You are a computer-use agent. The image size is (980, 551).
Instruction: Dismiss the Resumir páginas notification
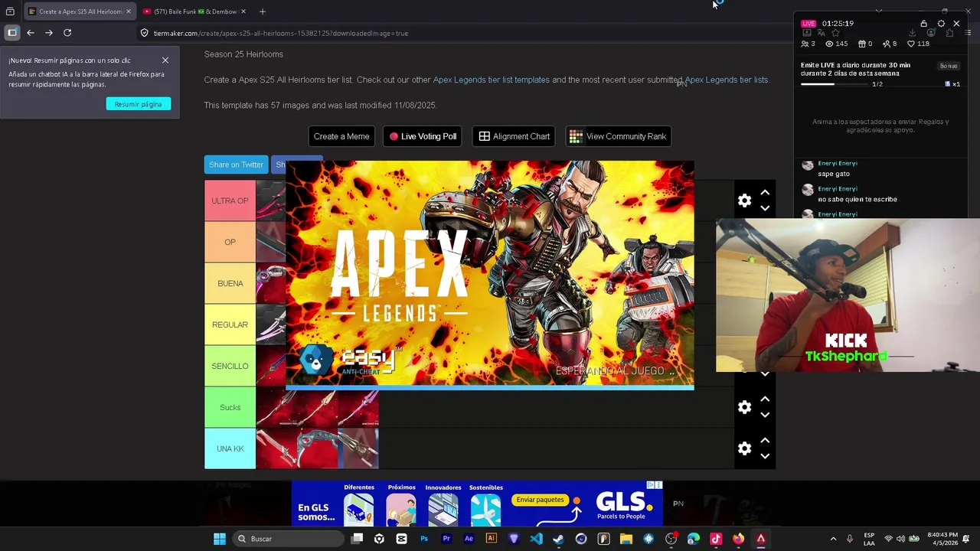click(165, 60)
